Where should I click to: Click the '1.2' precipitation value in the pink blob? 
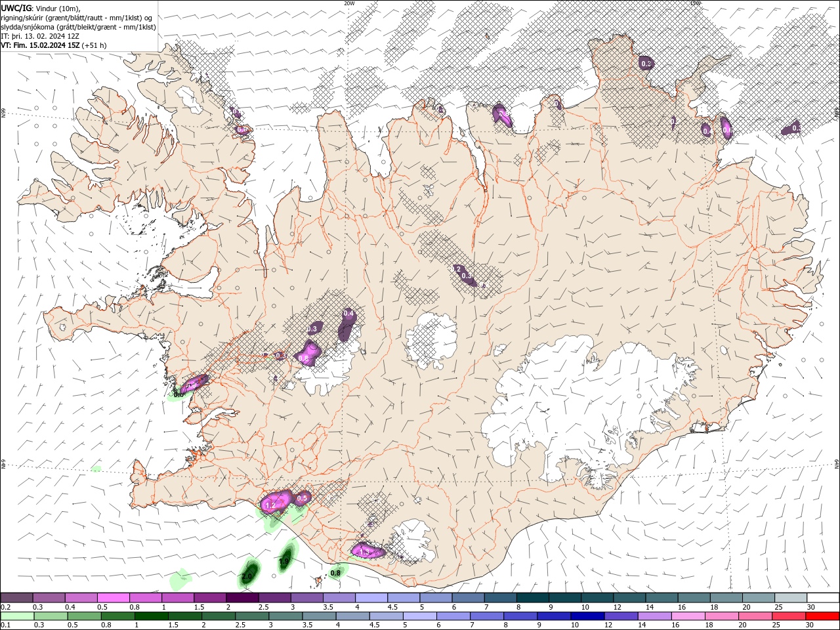point(270,505)
